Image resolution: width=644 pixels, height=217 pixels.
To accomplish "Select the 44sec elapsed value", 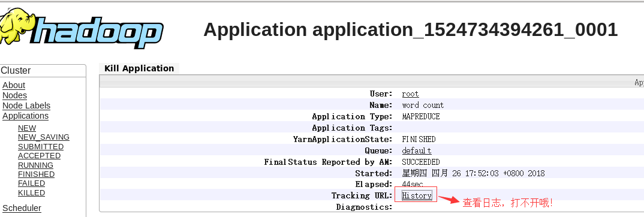I will [x=413, y=185].
